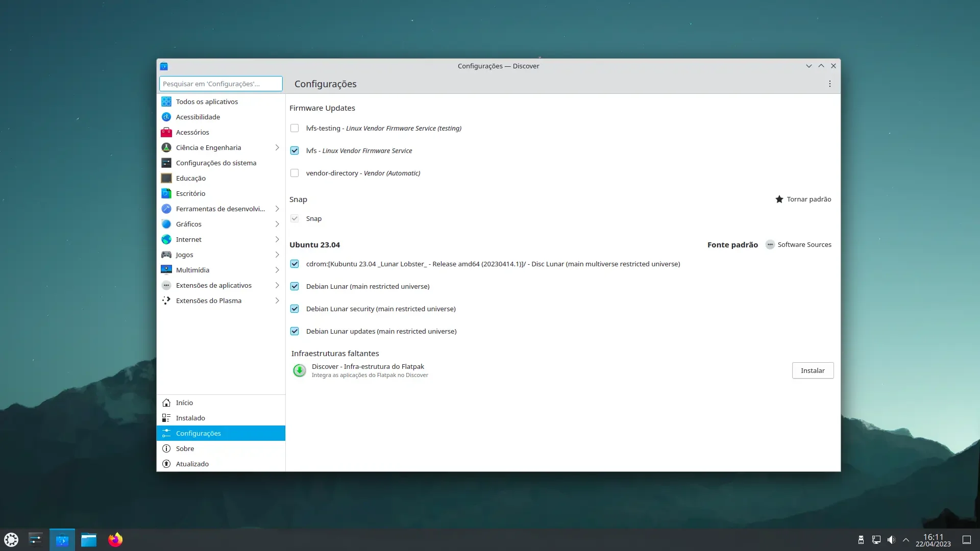Click the Escritório category icon
This screenshot has height=551, width=980.
click(166, 193)
